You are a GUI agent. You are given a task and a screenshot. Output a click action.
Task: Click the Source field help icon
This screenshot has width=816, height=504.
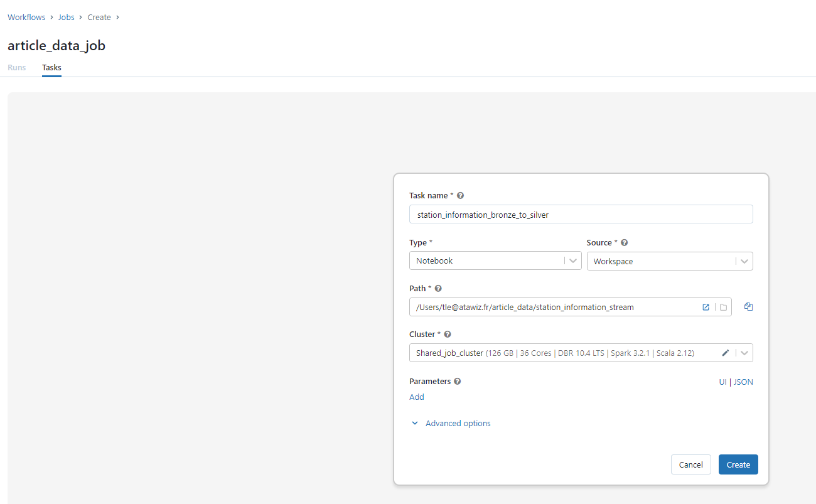[624, 243]
